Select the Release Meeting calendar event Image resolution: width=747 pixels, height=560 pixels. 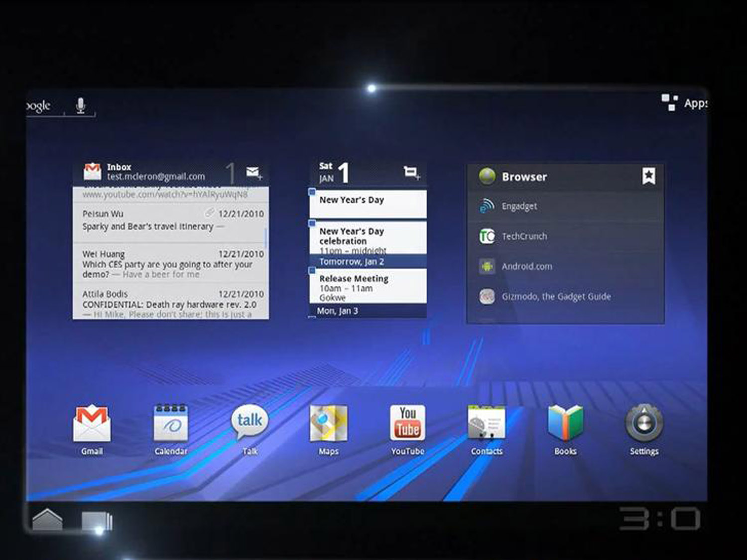[368, 287]
